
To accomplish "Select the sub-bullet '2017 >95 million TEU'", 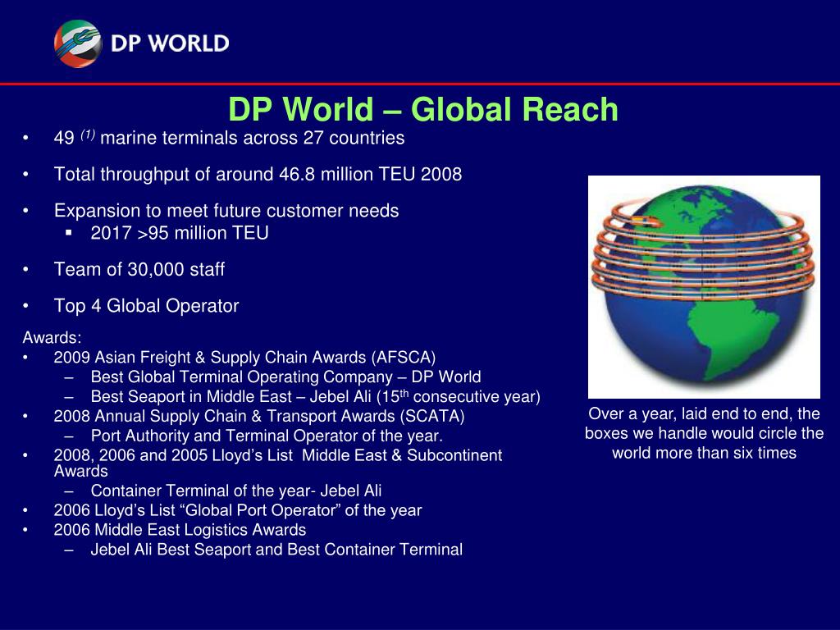I will click(180, 233).
